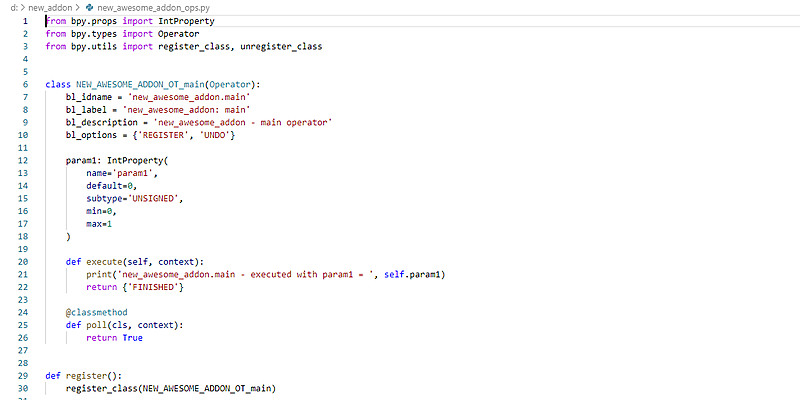Screen dimensions: 800x400
Task: Click the Python file icon in breadcrumb
Action: (x=89, y=7)
